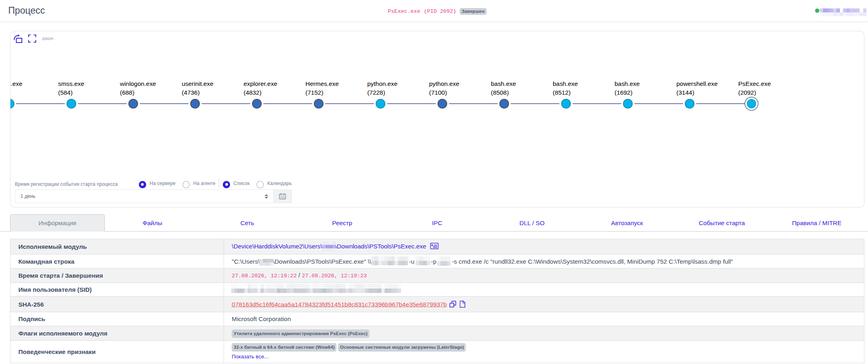Image resolution: width=868 pixels, height=364 pixels.
Task: Switch to the Файлы tab
Action: 152,223
